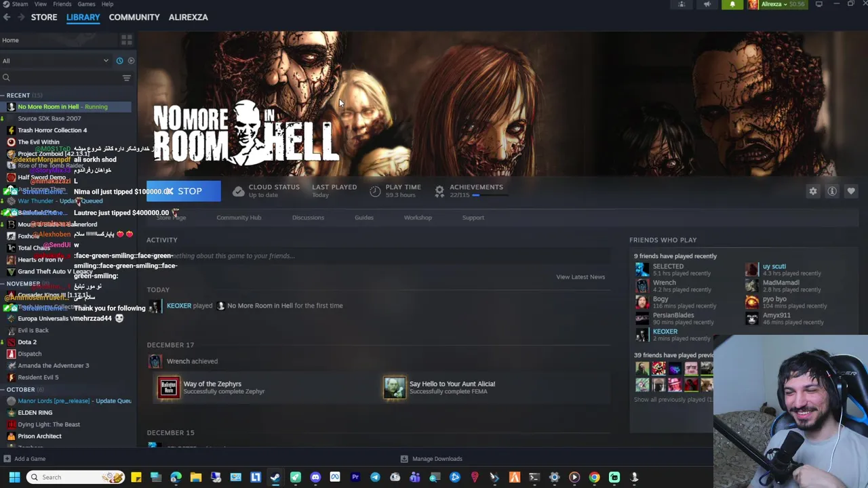The height and width of the screenshot is (488, 868).
Task: Open the Support link
Action: 473,218
